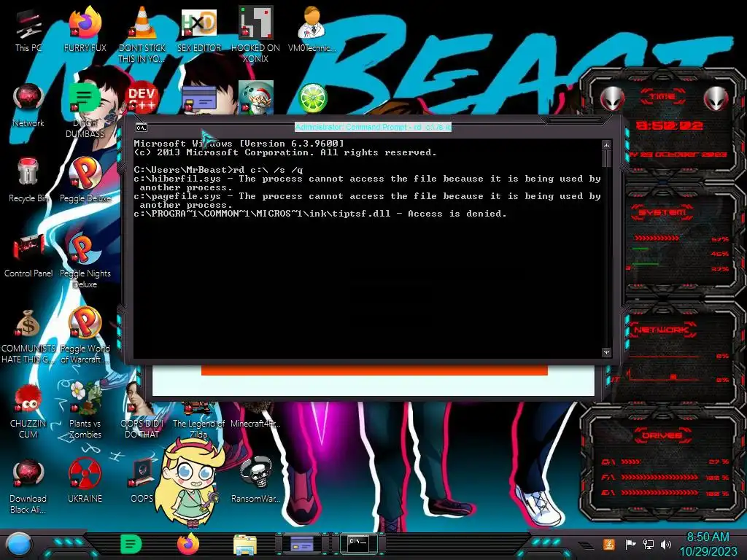Click the orange progress bar behind Command Prompt
747x560 pixels.
tap(374, 370)
